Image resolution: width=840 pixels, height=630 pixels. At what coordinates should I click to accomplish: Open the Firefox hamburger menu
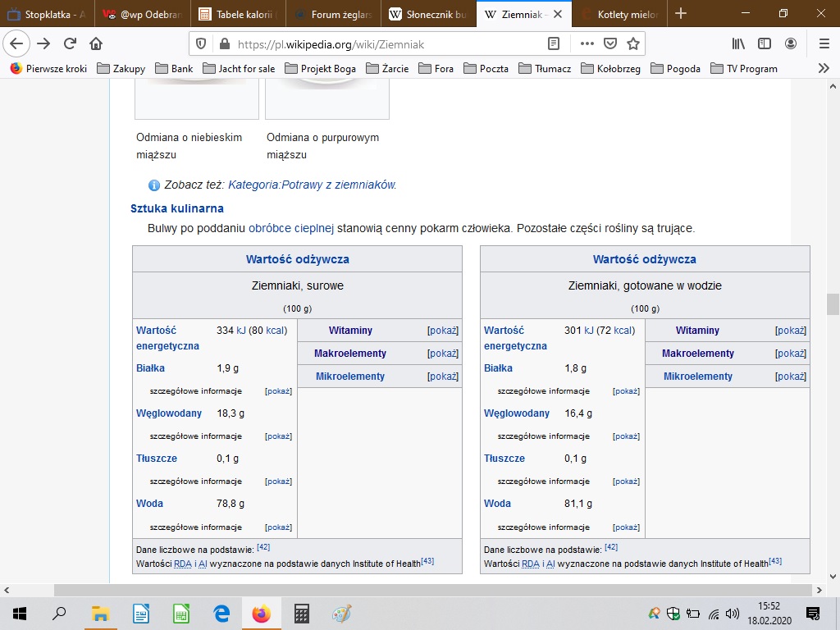[824, 43]
